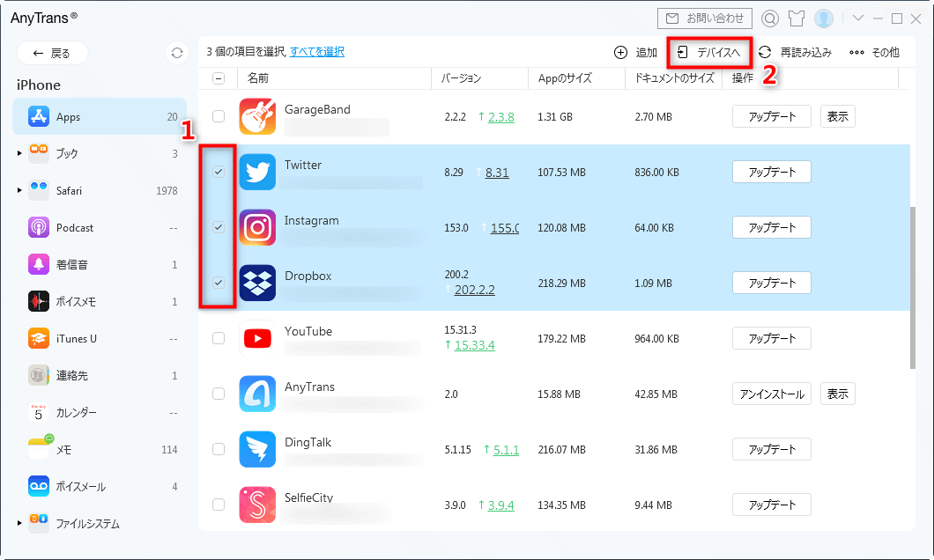The image size is (934, 560).
Task: Click 表示 button in GarageBand row
Action: coord(837,116)
